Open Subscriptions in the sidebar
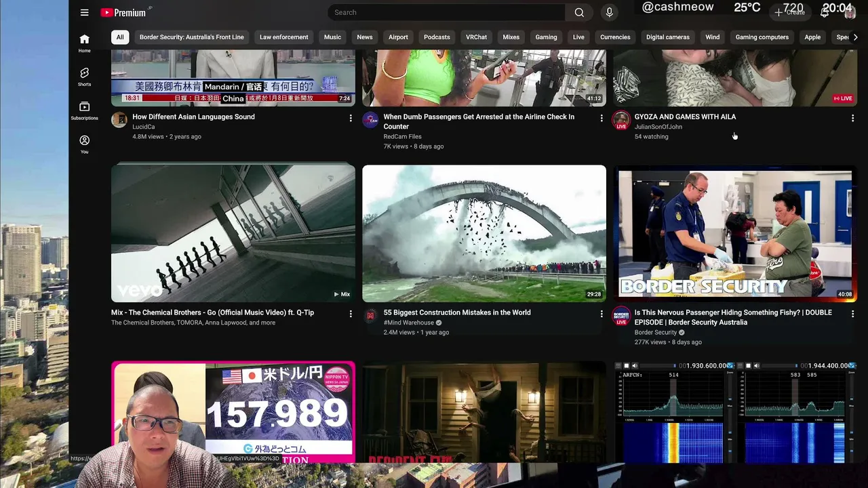The height and width of the screenshot is (488, 868). point(84,111)
